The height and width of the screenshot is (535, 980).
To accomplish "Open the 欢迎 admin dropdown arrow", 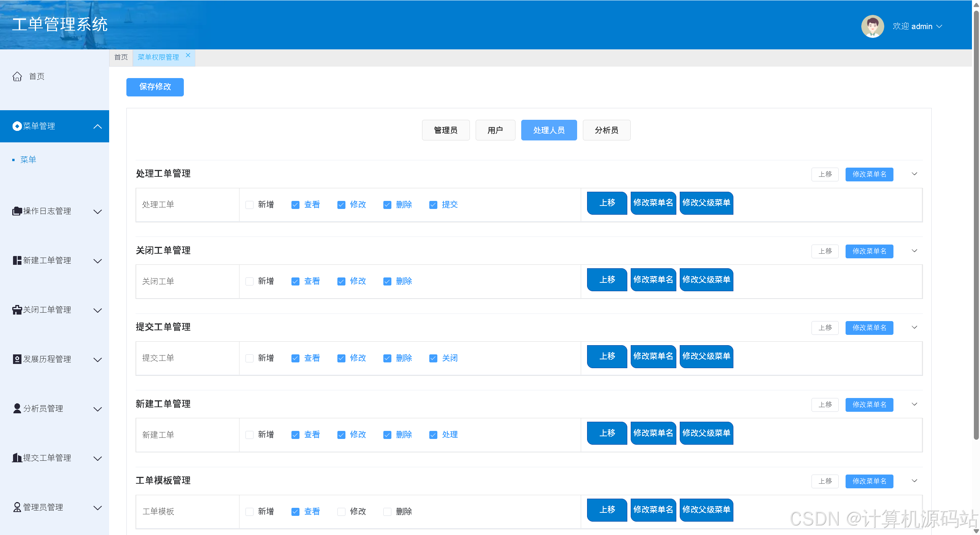I will (939, 26).
